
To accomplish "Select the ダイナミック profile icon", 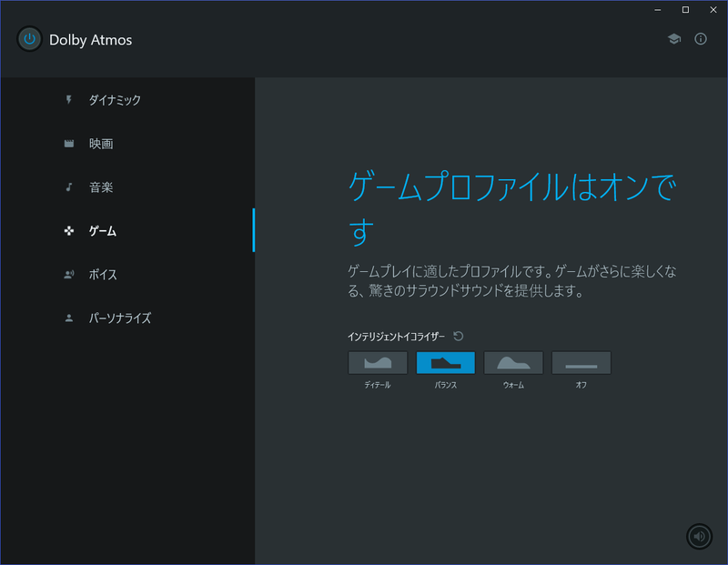I will [69, 100].
